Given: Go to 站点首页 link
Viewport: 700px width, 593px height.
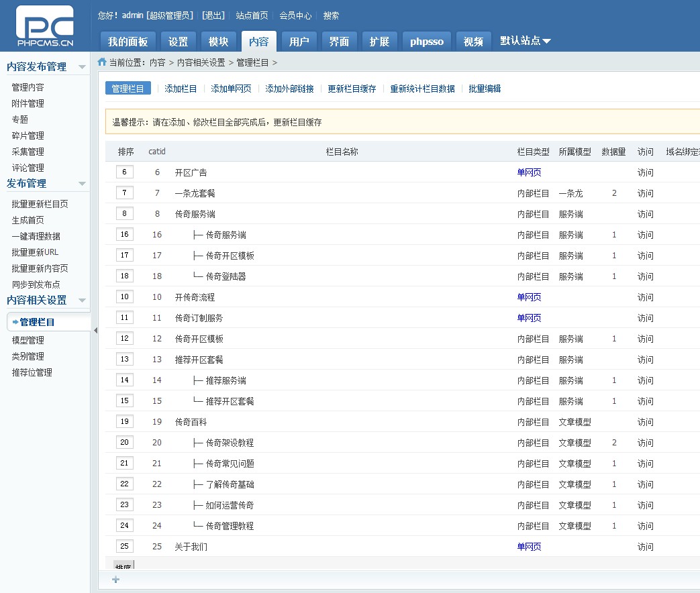Looking at the screenshot, I should [x=252, y=15].
